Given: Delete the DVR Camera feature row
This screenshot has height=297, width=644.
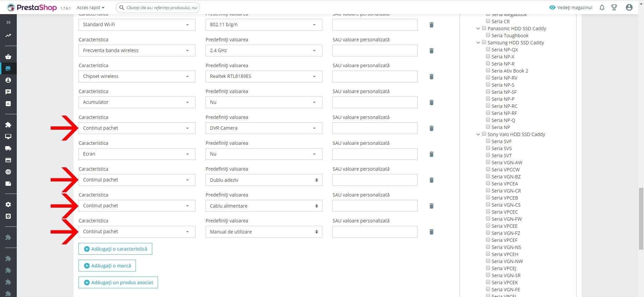Looking at the screenshot, I should coord(432,128).
